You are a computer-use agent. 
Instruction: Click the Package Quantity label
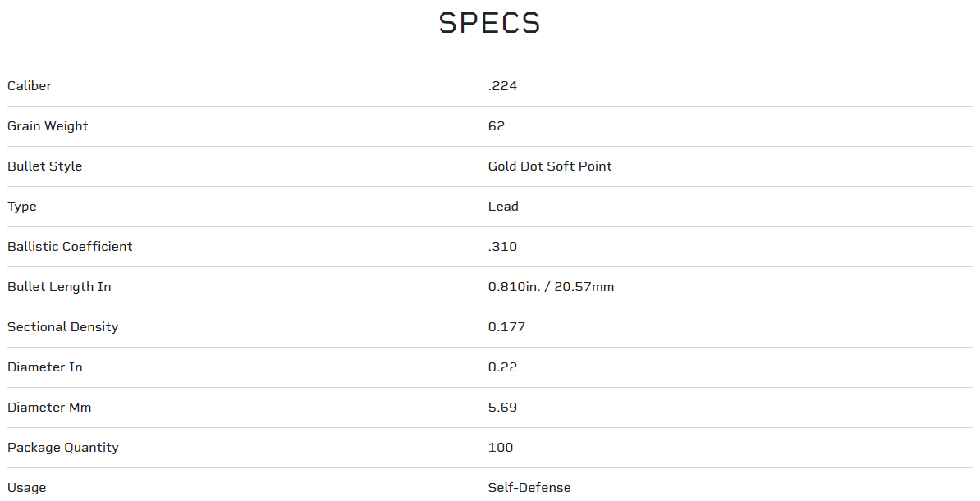click(63, 448)
